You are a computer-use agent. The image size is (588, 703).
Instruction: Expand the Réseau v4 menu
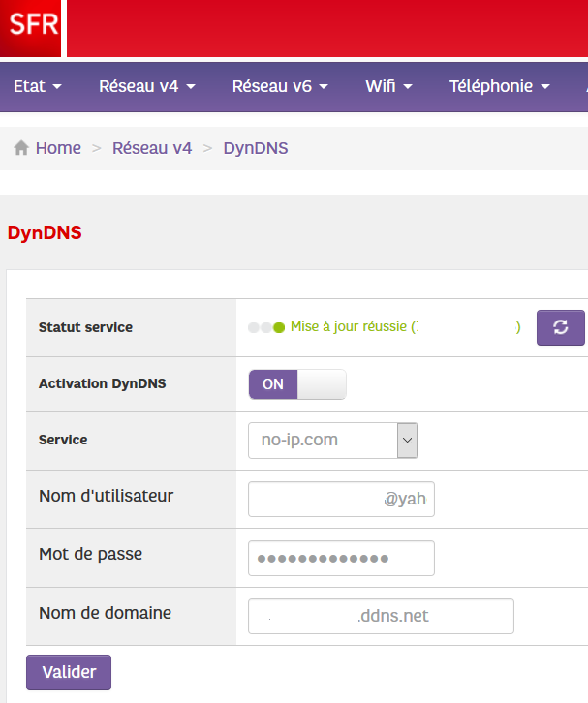coord(147,86)
